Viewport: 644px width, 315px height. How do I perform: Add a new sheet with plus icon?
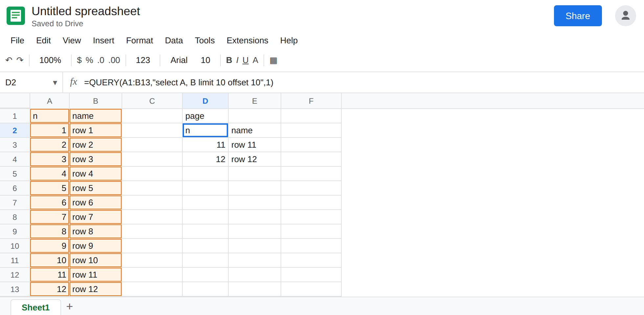(x=69, y=306)
